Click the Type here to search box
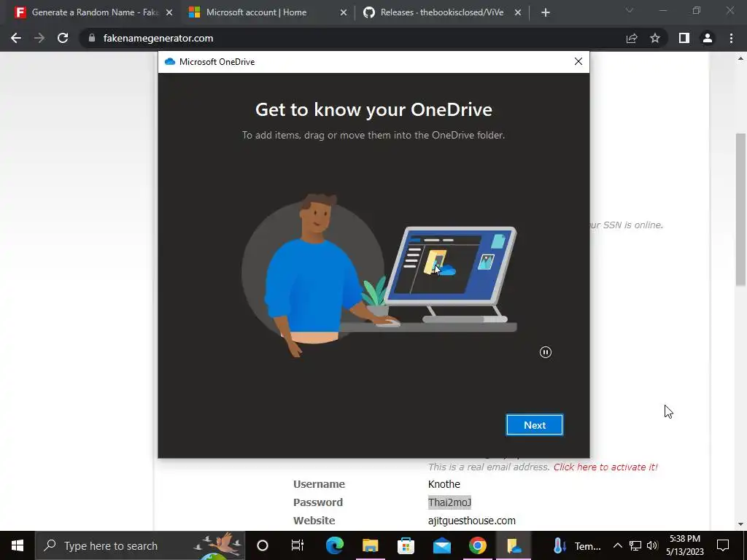747x560 pixels. click(139, 545)
